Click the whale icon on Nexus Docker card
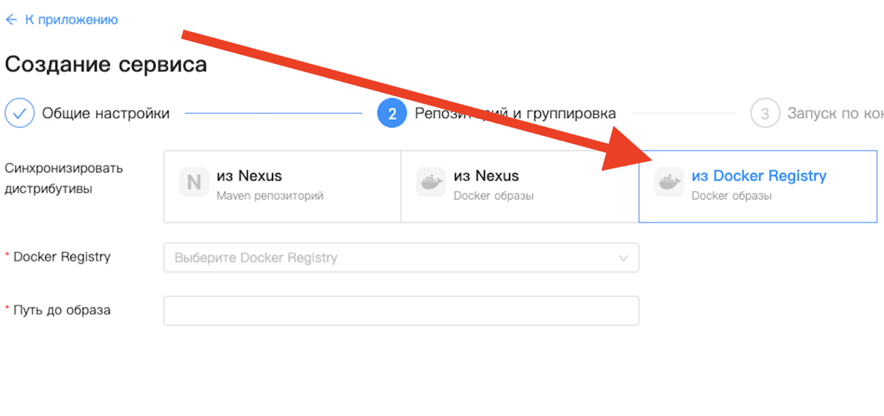The height and width of the screenshot is (416, 884). coord(431,183)
